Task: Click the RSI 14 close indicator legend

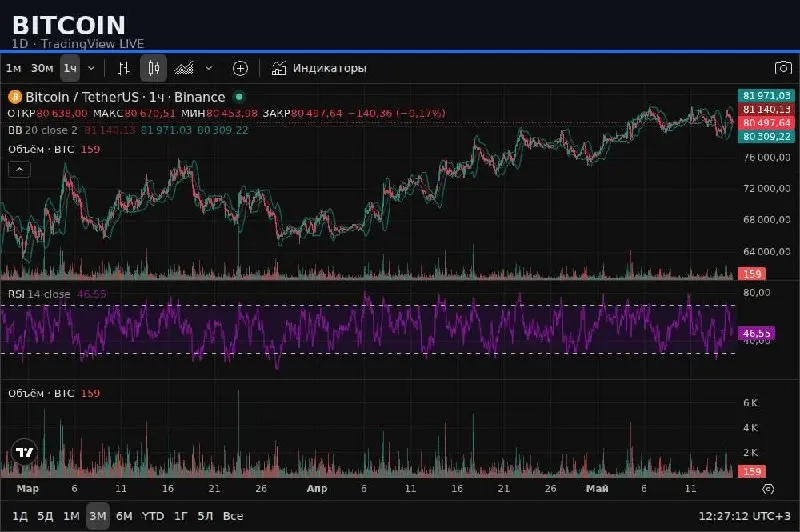Action: tap(39, 294)
